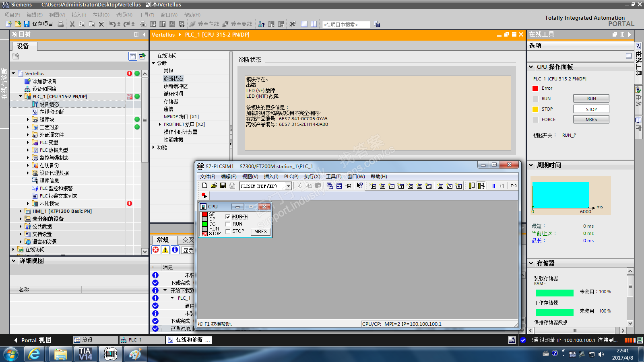Image resolution: width=644 pixels, height=362 pixels.
Task: Switch to the 常规 tab in info panel
Action: pos(163,240)
